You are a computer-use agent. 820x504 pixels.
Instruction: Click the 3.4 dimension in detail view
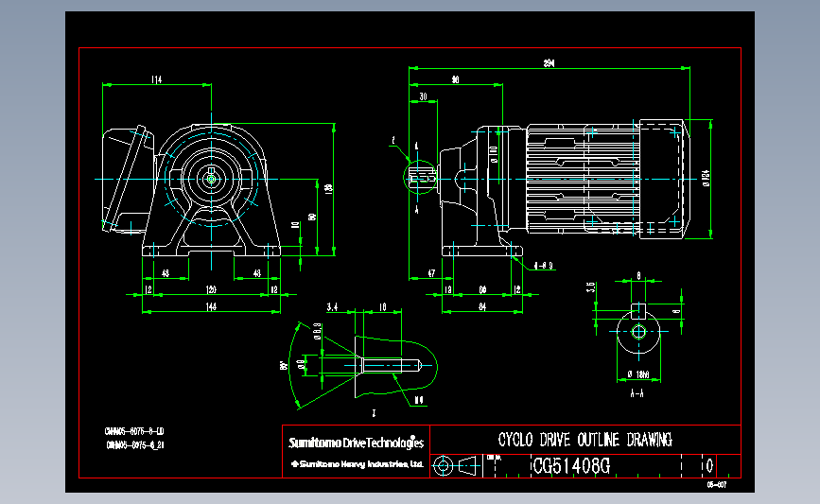[332, 307]
